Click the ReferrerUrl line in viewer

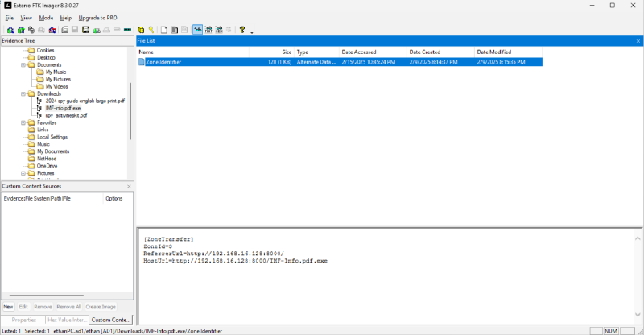coord(213,254)
